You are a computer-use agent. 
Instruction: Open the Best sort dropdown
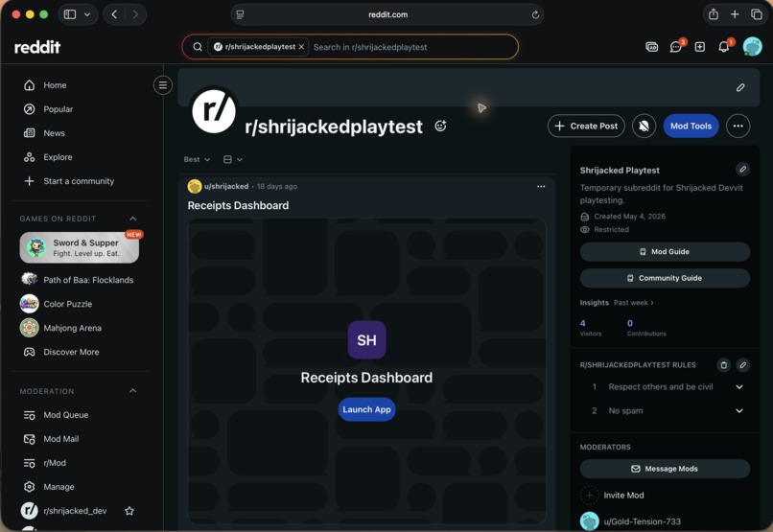(197, 159)
